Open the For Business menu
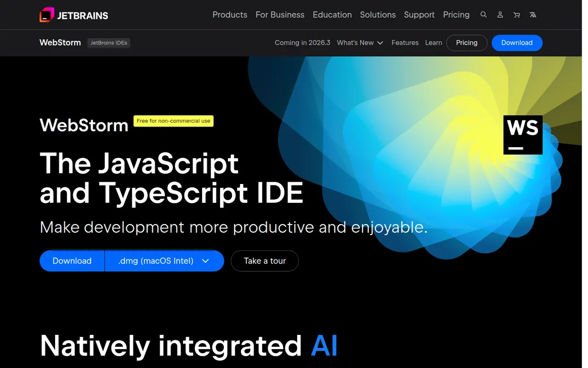 (x=280, y=15)
